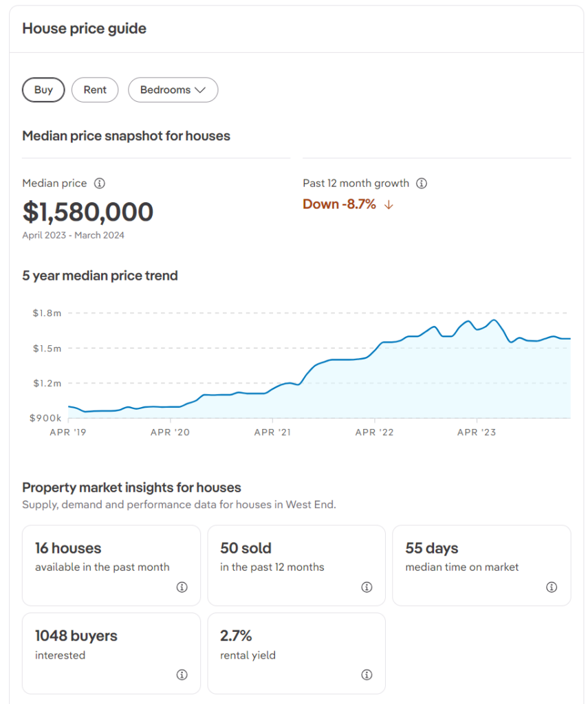Click info icon in rental yield card
This screenshot has height=704, width=588.
click(367, 674)
